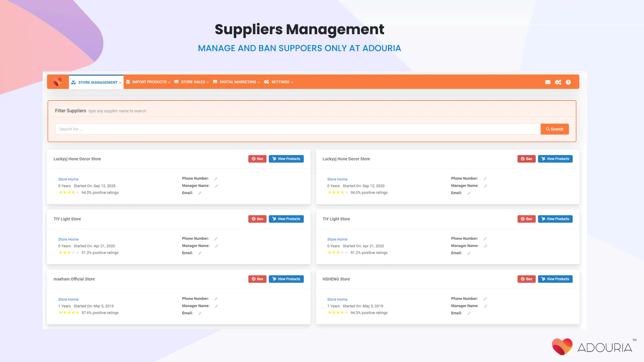
Task: View Products in right TIY Light Store card
Action: pos(555,219)
